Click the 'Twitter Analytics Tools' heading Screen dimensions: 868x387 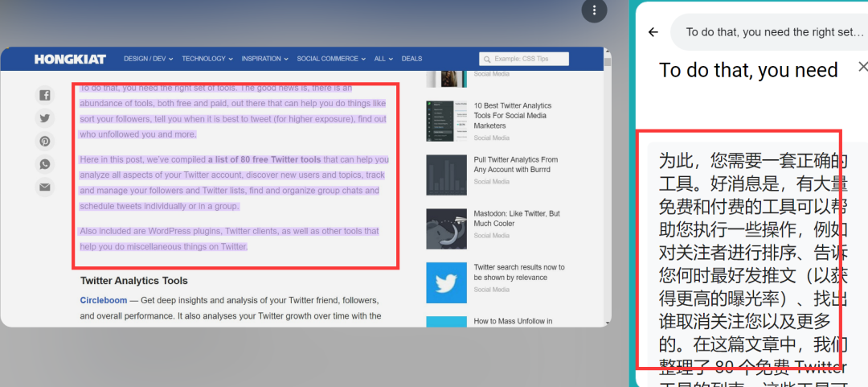click(134, 281)
